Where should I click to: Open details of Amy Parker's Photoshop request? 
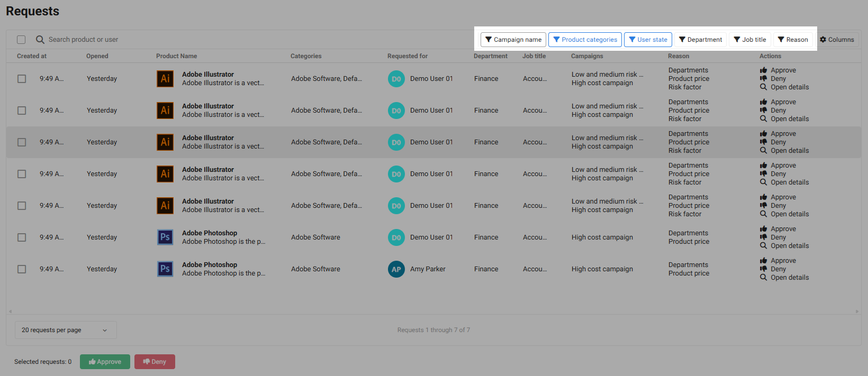tap(784, 278)
